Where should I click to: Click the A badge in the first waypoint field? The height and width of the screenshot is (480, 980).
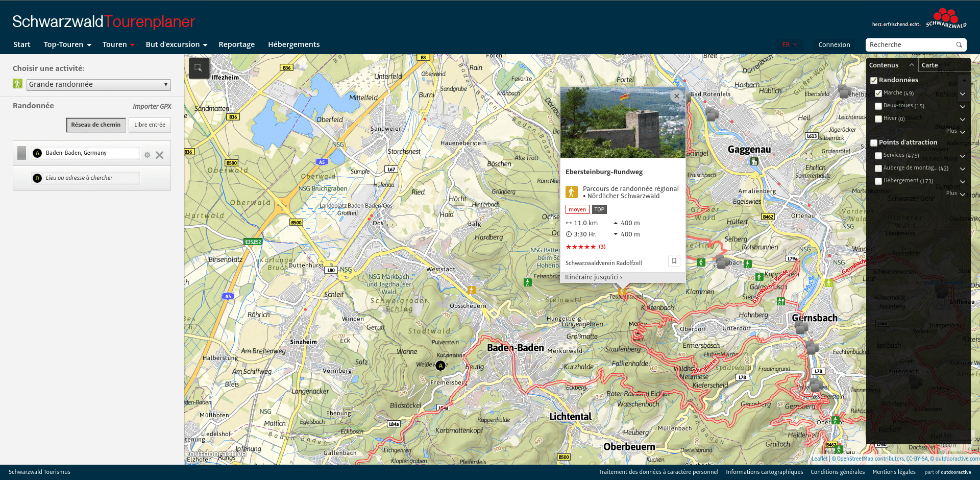click(x=37, y=153)
